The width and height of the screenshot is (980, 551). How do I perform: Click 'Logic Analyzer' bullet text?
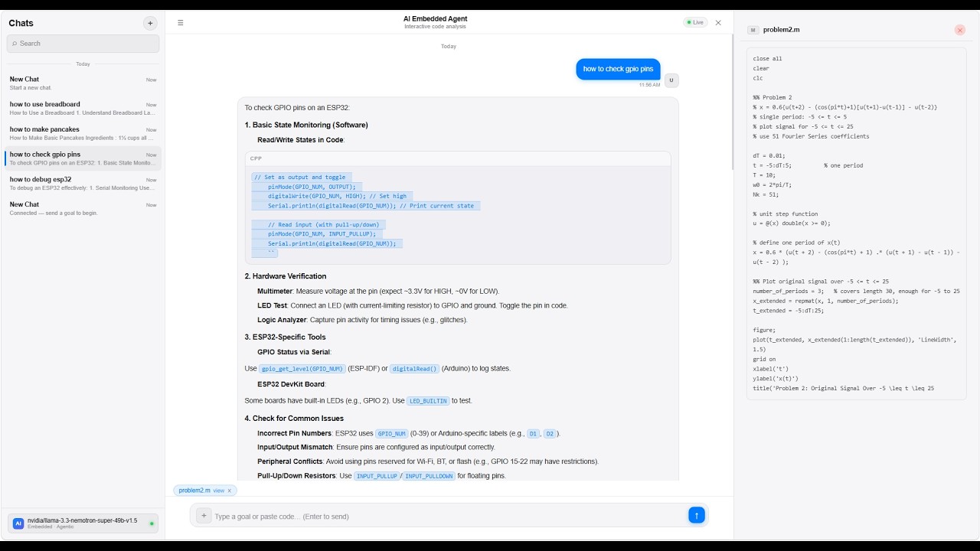point(282,320)
